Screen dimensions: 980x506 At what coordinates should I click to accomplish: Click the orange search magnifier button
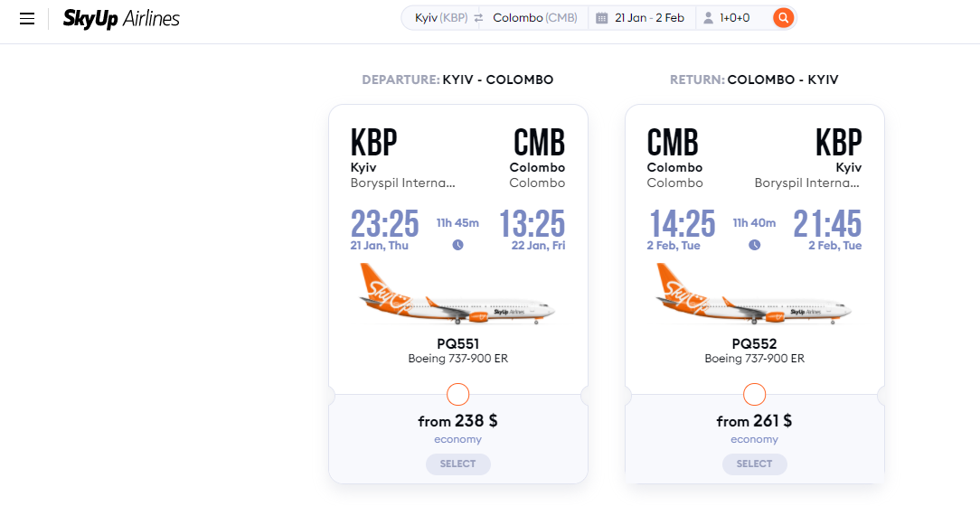pos(783,17)
